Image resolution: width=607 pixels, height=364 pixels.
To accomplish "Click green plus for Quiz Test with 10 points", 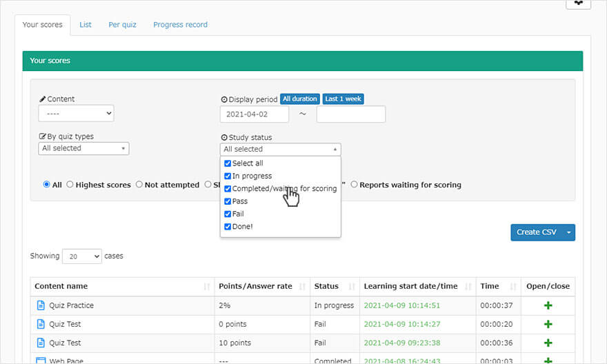I will click(548, 343).
